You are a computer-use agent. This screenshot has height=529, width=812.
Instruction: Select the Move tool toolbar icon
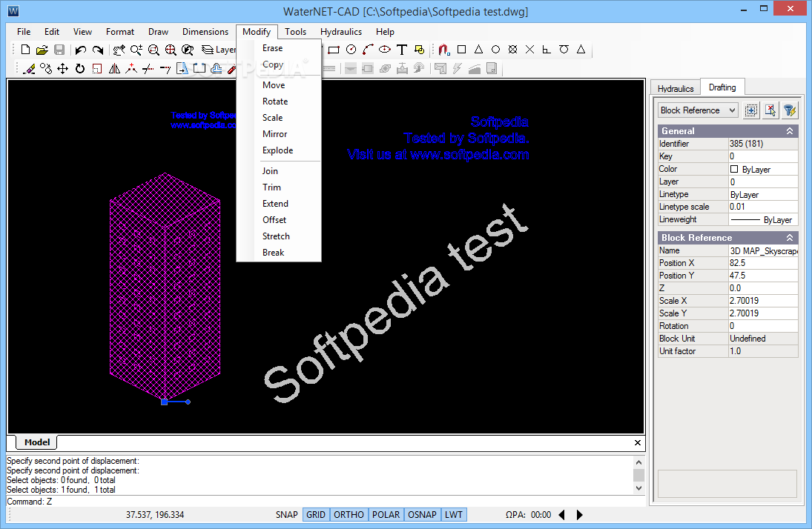click(62, 68)
